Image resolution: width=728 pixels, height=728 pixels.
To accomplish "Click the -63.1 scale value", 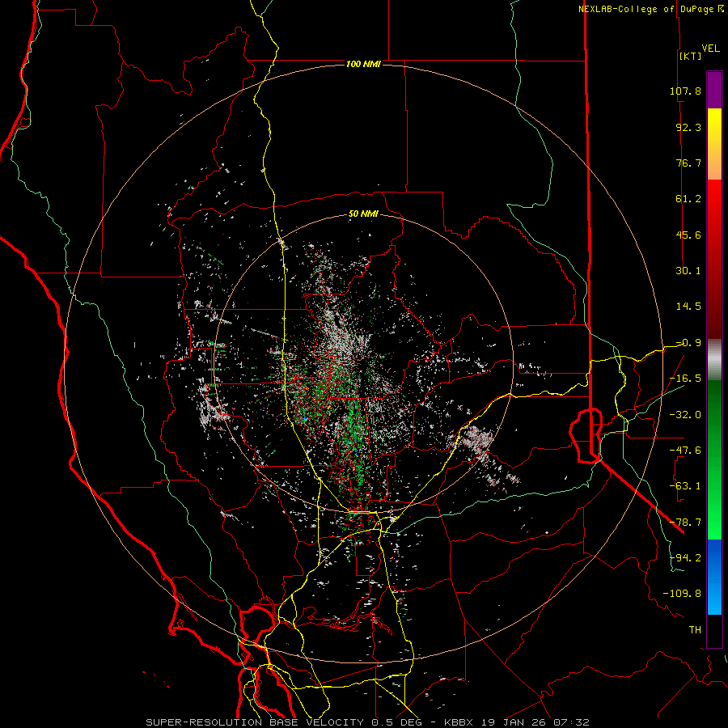I will pyautogui.click(x=685, y=486).
